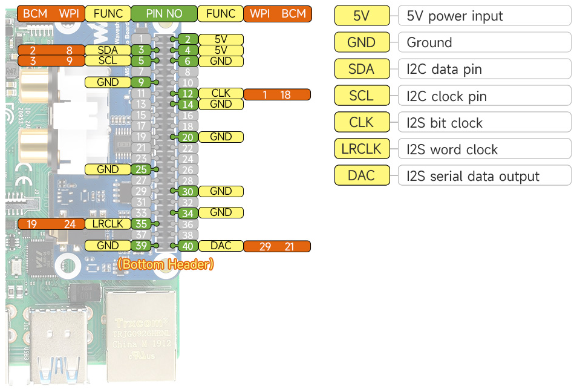This screenshot has height=392, width=577.
Task: Click the Ethernet port on the board
Action: 140,330
